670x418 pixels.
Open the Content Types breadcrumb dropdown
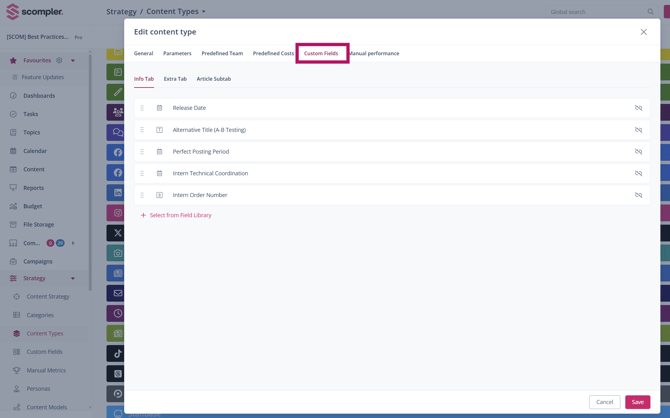pyautogui.click(x=204, y=12)
